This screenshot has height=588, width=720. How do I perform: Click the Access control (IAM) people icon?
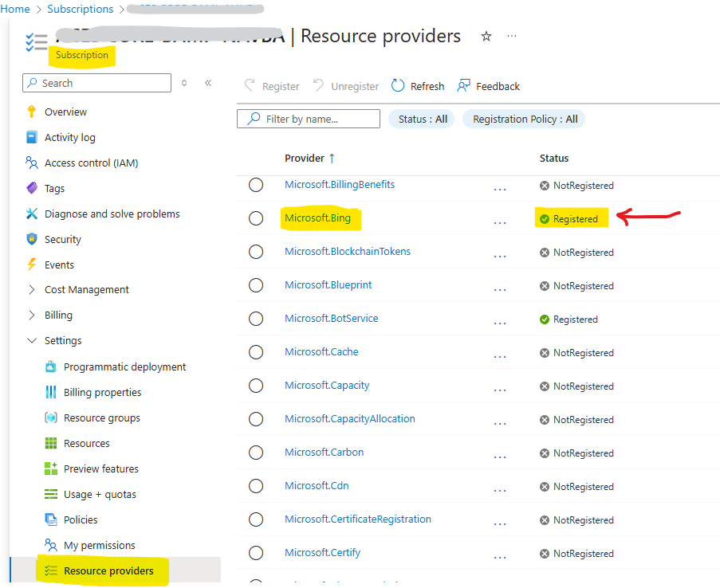click(x=32, y=163)
